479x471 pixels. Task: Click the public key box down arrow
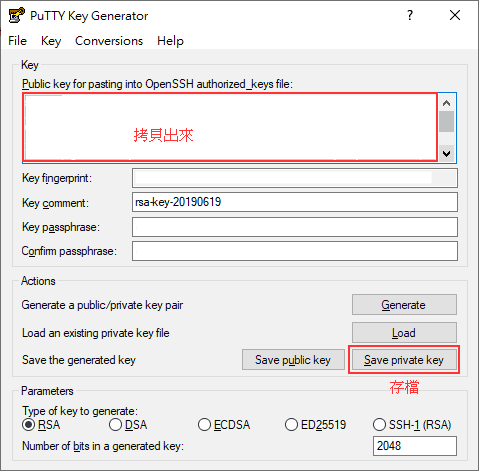pos(447,154)
